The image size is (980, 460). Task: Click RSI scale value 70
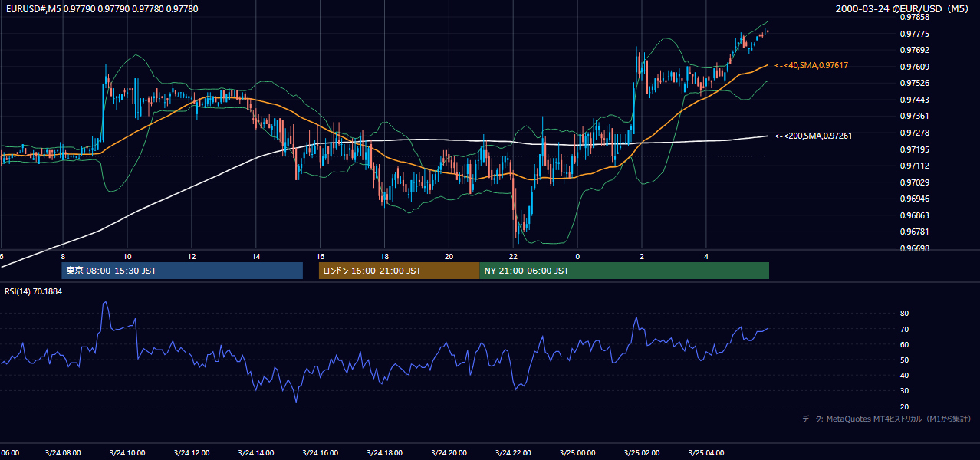tap(904, 329)
